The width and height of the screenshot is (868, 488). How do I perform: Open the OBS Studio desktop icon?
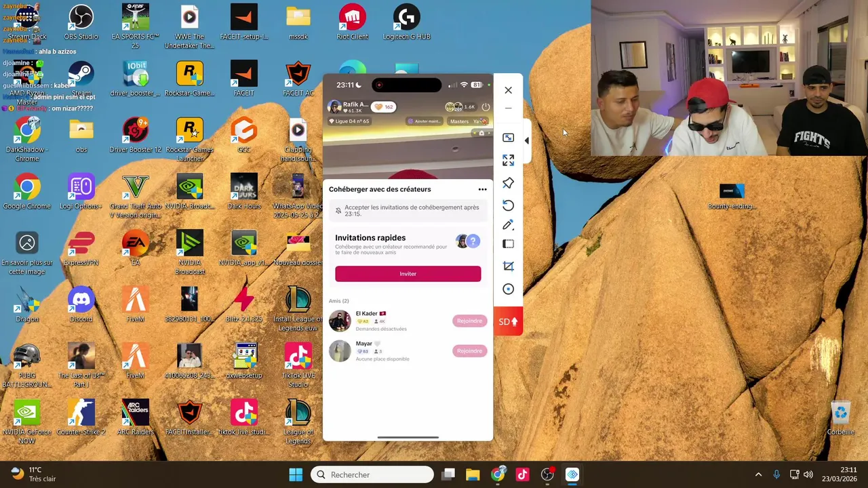coord(81,22)
